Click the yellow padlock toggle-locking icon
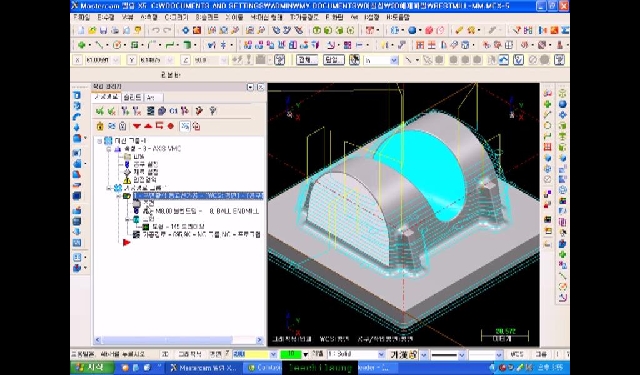Screen dimensions: 640x375 click(x=100, y=126)
